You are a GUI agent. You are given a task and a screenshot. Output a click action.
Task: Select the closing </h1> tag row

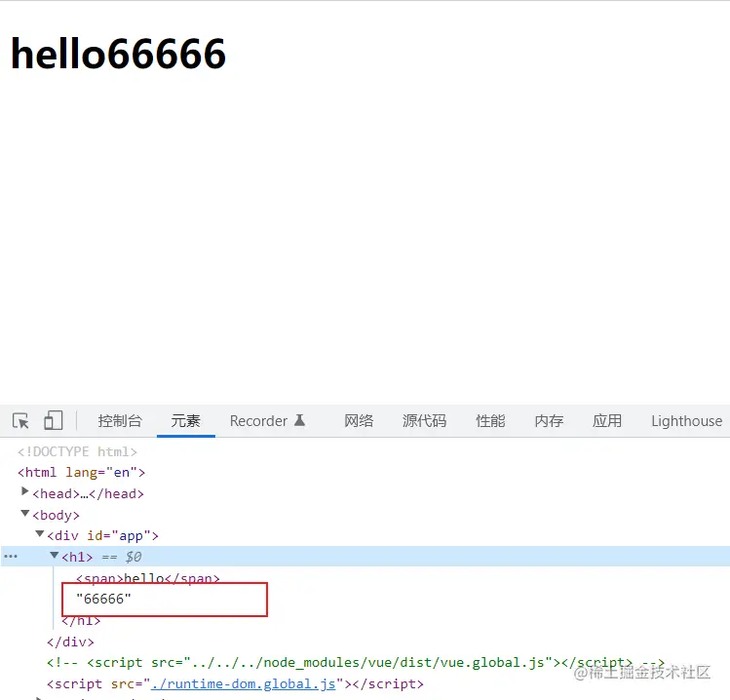(x=81, y=620)
